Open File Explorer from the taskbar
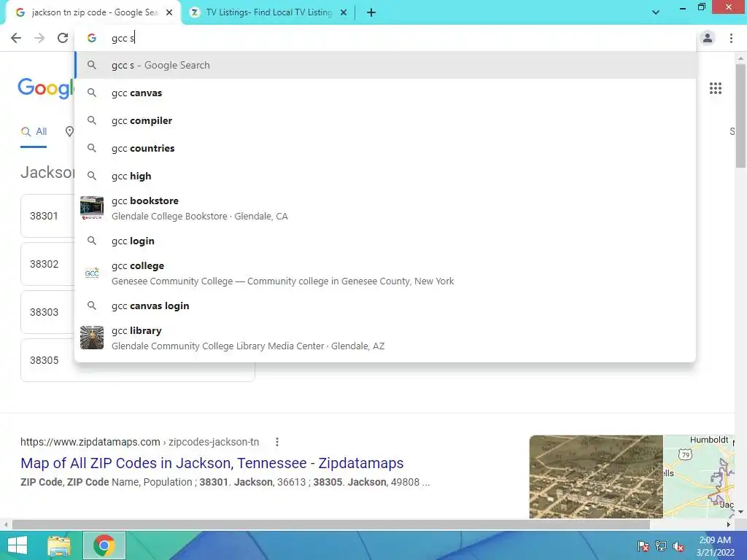The image size is (747, 560). coord(58,545)
